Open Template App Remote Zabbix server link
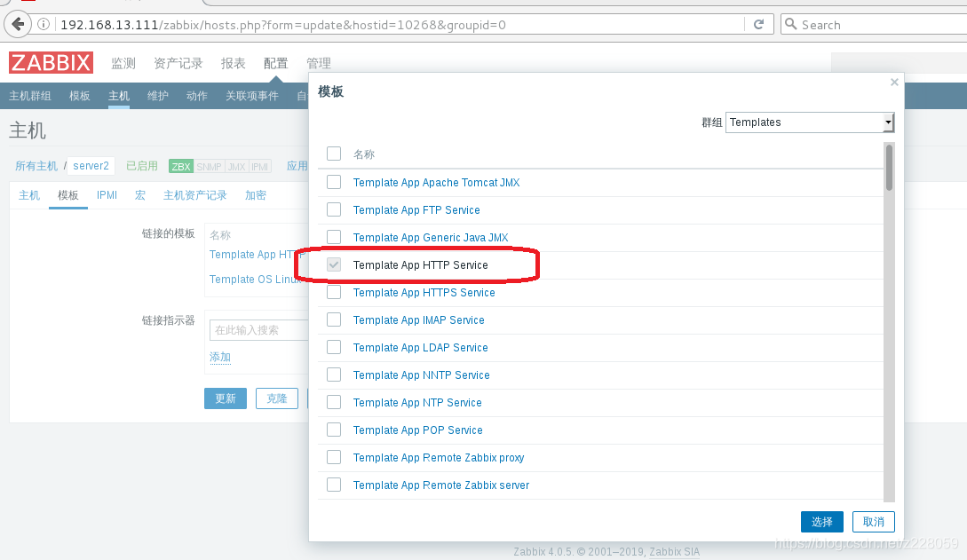 coord(441,485)
